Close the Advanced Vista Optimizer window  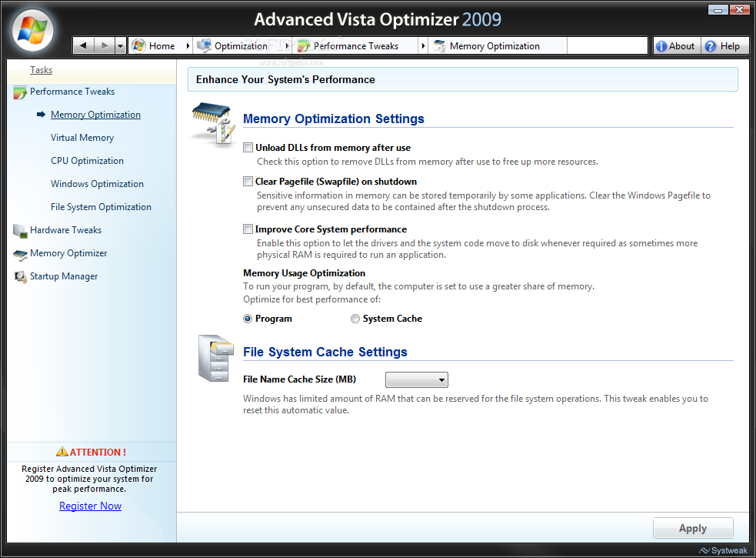(x=739, y=8)
